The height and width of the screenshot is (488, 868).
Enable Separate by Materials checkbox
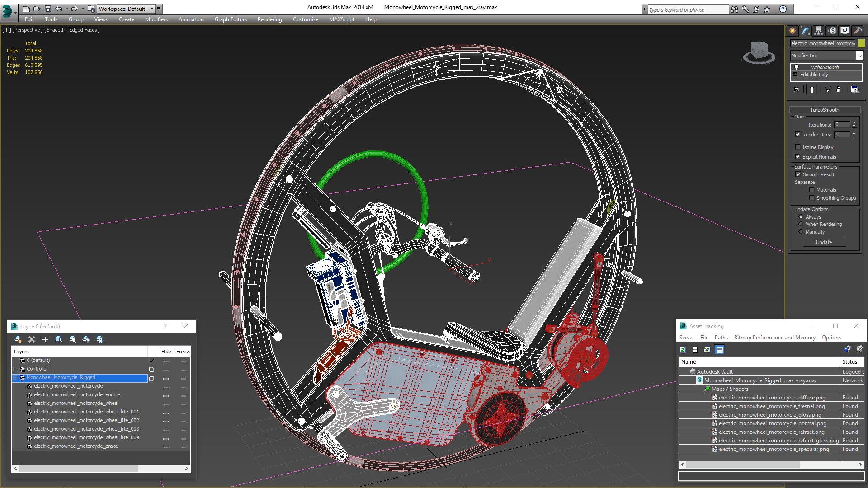coord(811,189)
